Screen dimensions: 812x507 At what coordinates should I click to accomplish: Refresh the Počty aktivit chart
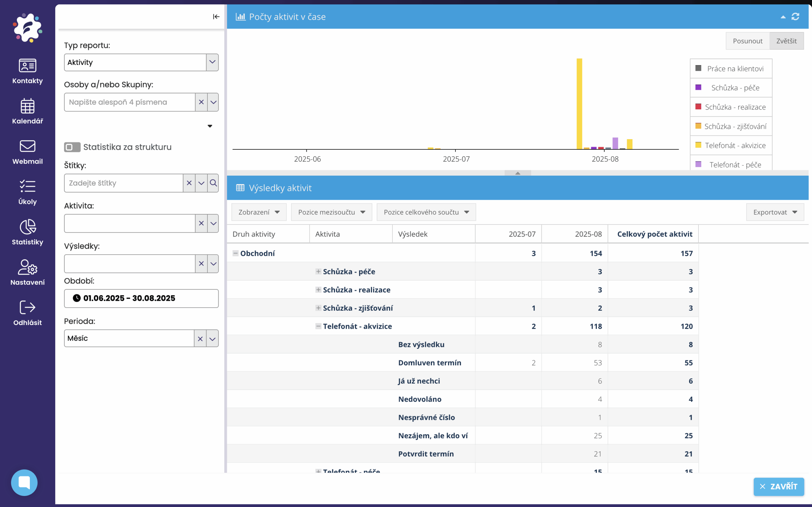[x=795, y=16]
